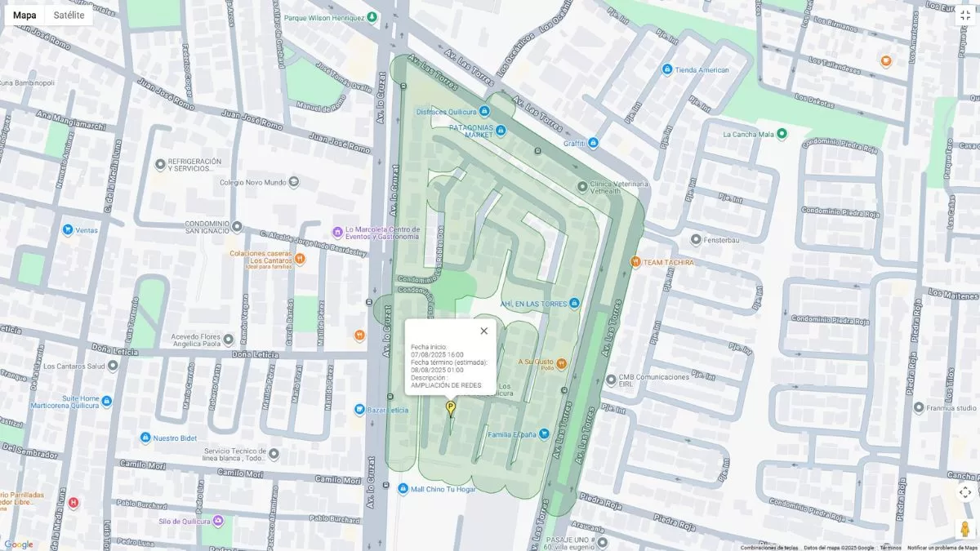This screenshot has height=551, width=980.
Task: Toggle fullscreen map view
Action: [x=964, y=16]
